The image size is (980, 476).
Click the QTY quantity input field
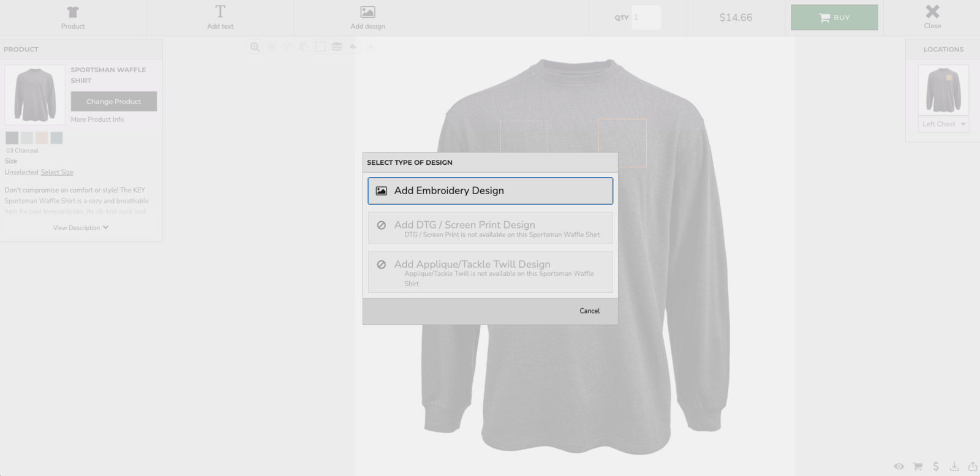(x=646, y=18)
